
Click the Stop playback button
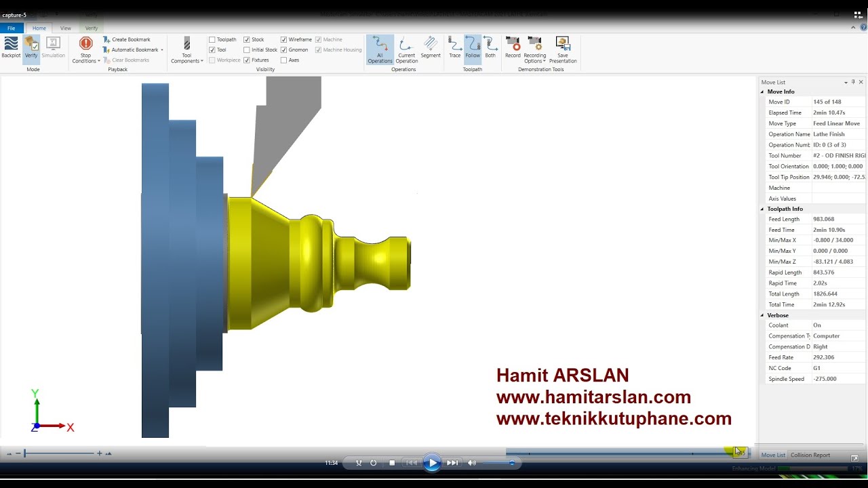392,463
